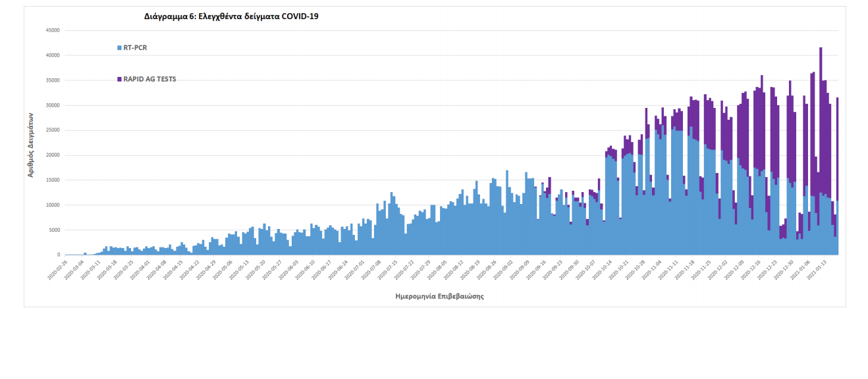This screenshot has height=379, width=868.
Task: Click the 25000 y-axis tick label
Action: pos(52,130)
